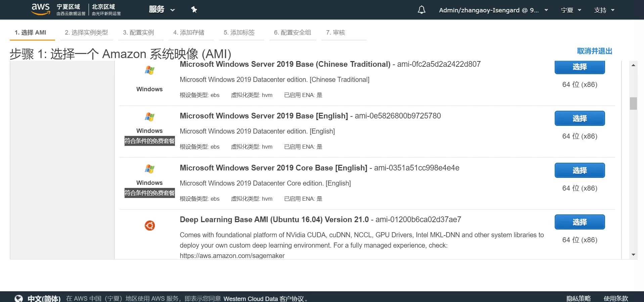Click Windows icon for Server 2019 Base English
Screen dimensions: 644x302
(x=149, y=117)
